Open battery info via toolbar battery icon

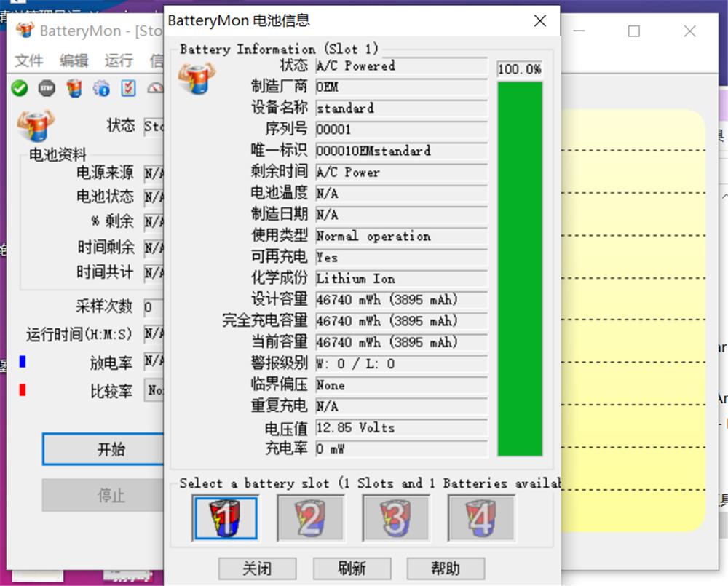coord(74,89)
